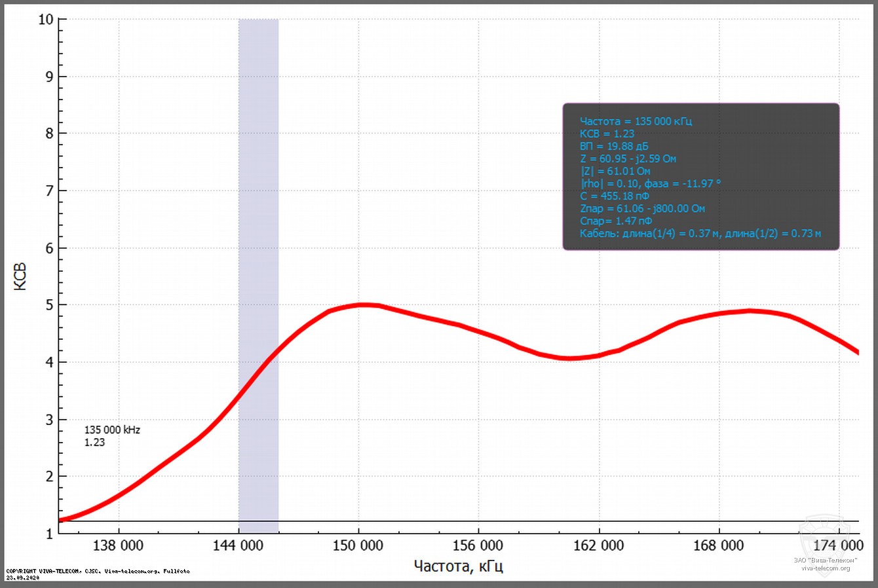Click the 'Частота, кГц' x-axis title
The width and height of the screenshot is (878, 588).
[458, 566]
